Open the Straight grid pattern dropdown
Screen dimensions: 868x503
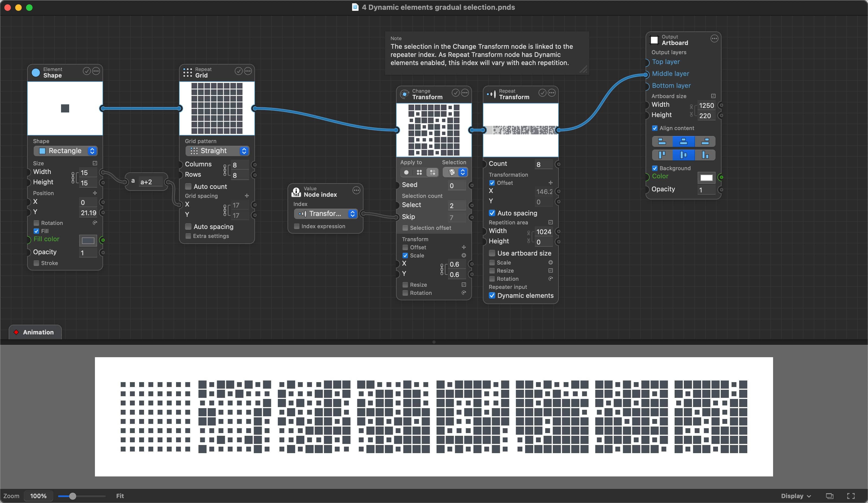217,151
